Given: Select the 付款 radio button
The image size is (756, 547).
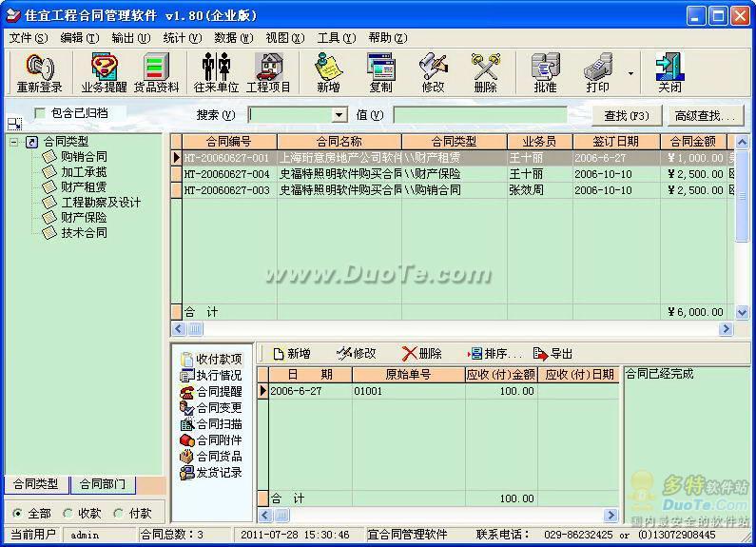Looking at the screenshot, I should pos(118,514).
